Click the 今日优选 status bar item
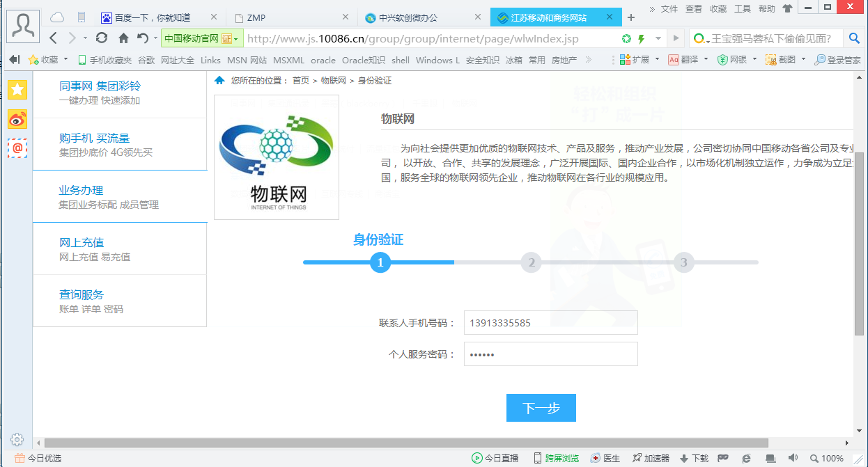 (38, 458)
